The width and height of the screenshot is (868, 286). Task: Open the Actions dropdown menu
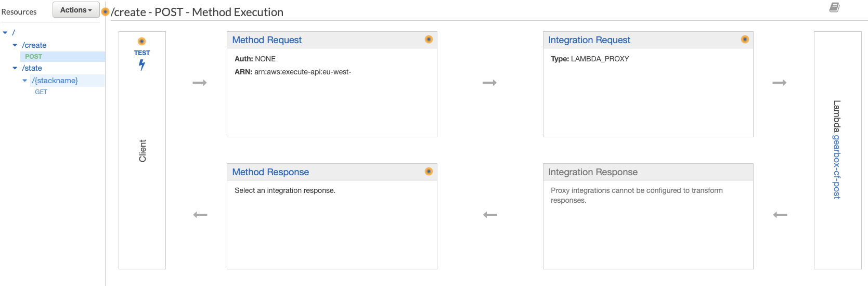click(76, 10)
